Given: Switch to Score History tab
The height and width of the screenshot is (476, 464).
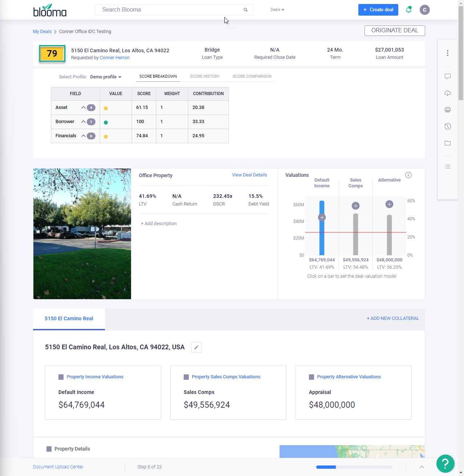Looking at the screenshot, I should [205, 76].
